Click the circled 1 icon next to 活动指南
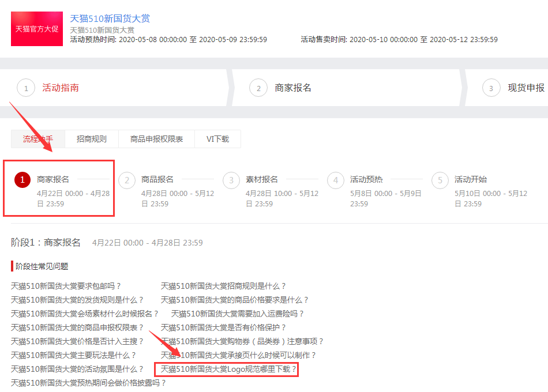This screenshot has width=548, height=392. pyautogui.click(x=26, y=88)
